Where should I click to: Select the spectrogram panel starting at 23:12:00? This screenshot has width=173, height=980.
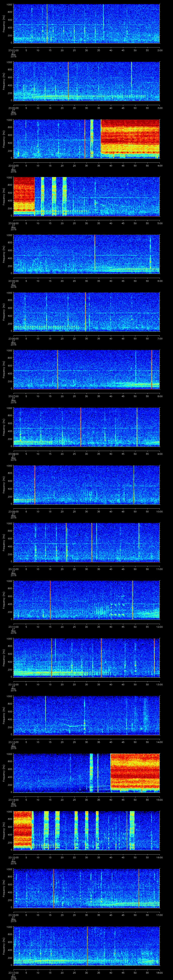[x=86, y=657]
